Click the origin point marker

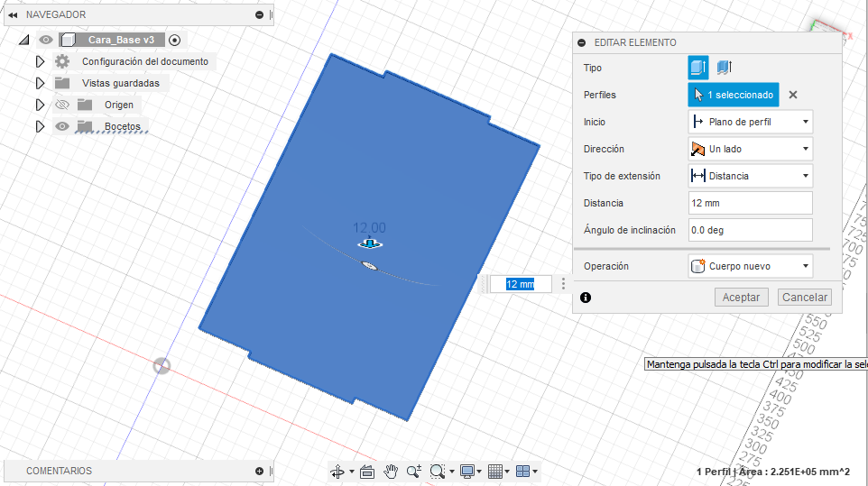click(x=162, y=366)
